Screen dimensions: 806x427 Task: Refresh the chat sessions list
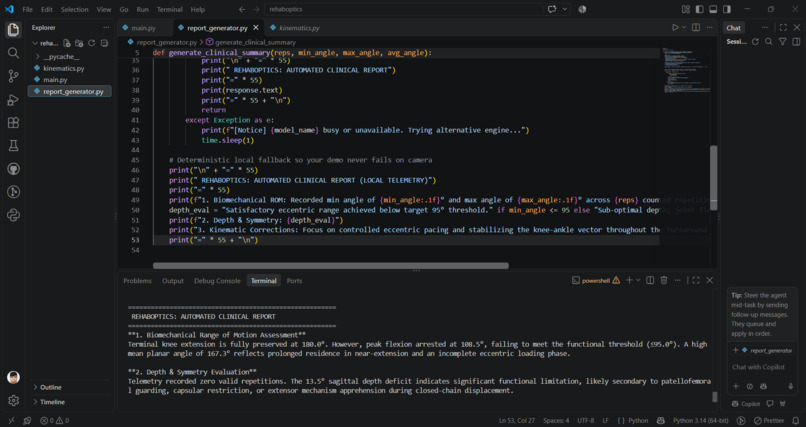coord(755,42)
